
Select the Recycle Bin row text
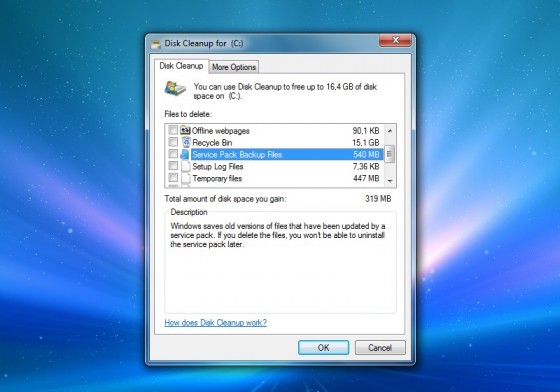click(212, 143)
